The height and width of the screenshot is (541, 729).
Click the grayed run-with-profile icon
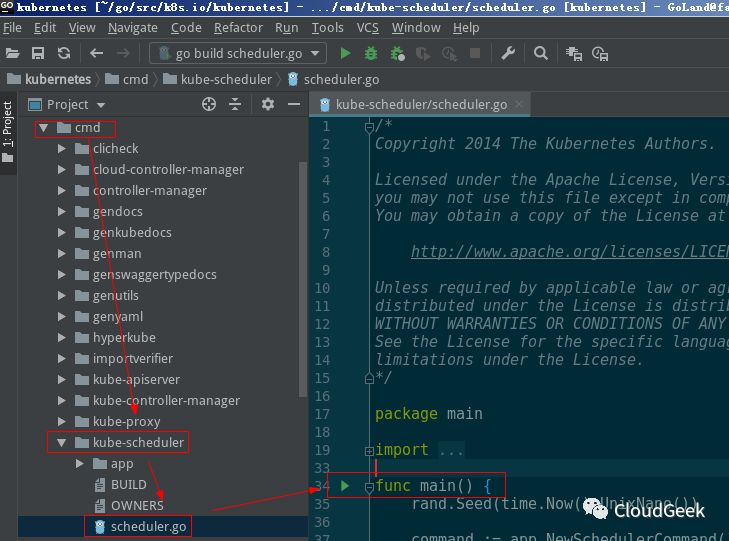click(x=423, y=54)
